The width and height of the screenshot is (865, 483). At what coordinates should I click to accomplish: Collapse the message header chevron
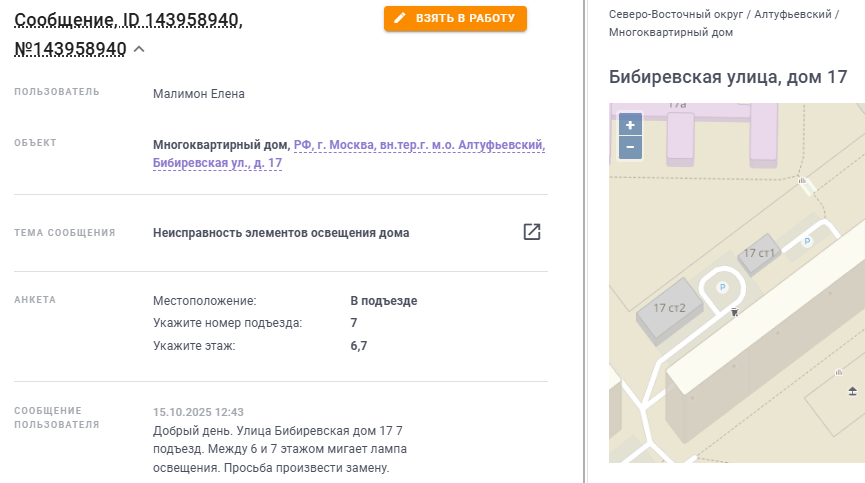point(139,49)
